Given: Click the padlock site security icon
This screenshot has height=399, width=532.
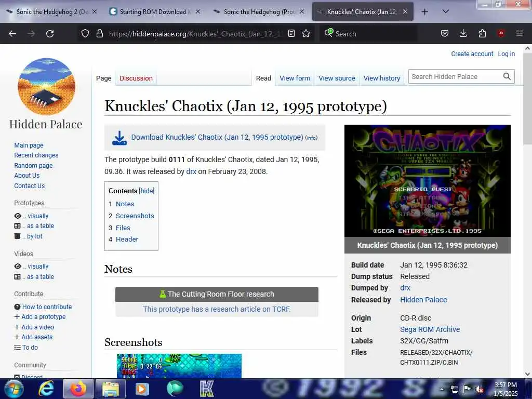Looking at the screenshot, I should click(99, 33).
